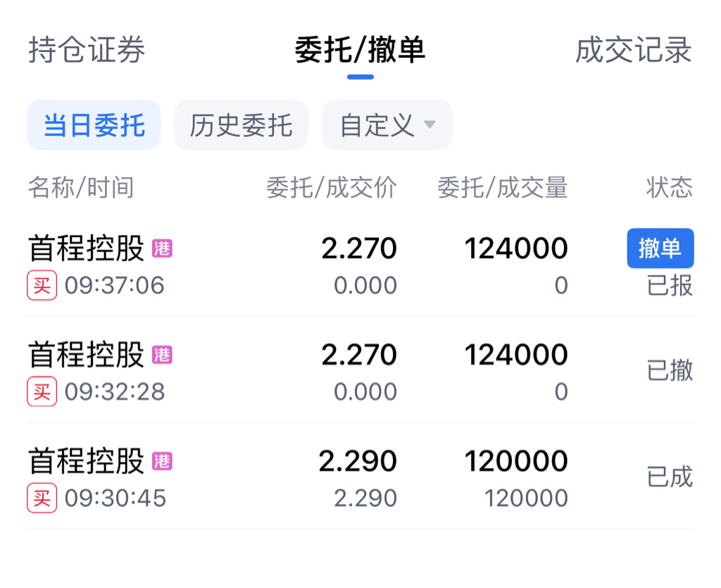Click the 港 badge on third order
The image size is (721, 588).
[162, 462]
